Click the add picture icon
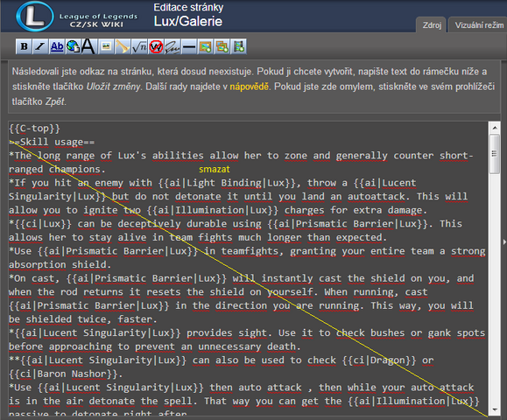 point(205,46)
